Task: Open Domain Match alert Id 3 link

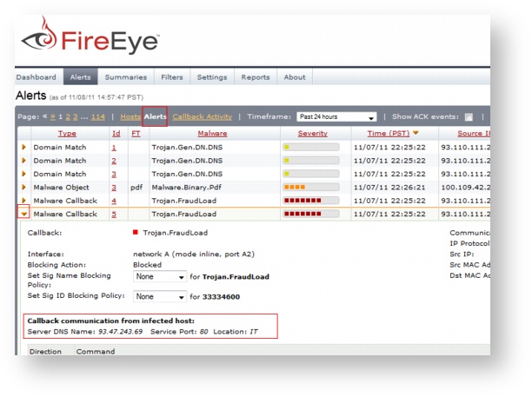Action: 114,174
